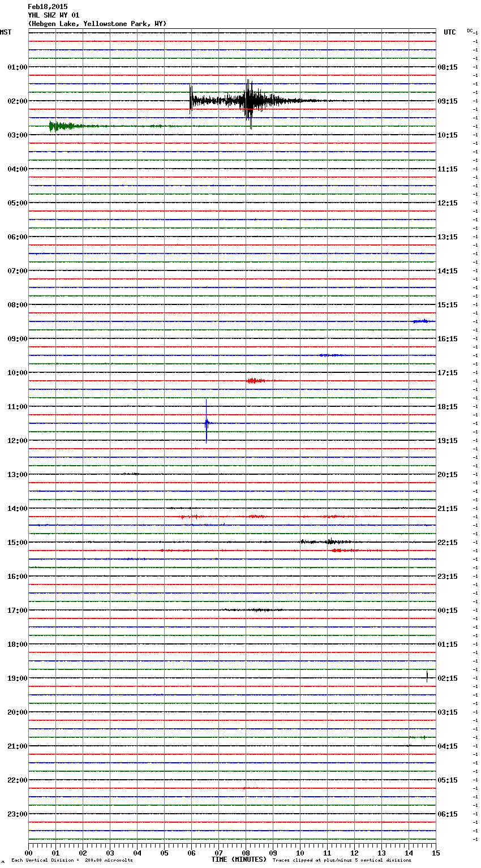Select the '05:00' MST time label
481x868 pixels.
tap(18, 203)
